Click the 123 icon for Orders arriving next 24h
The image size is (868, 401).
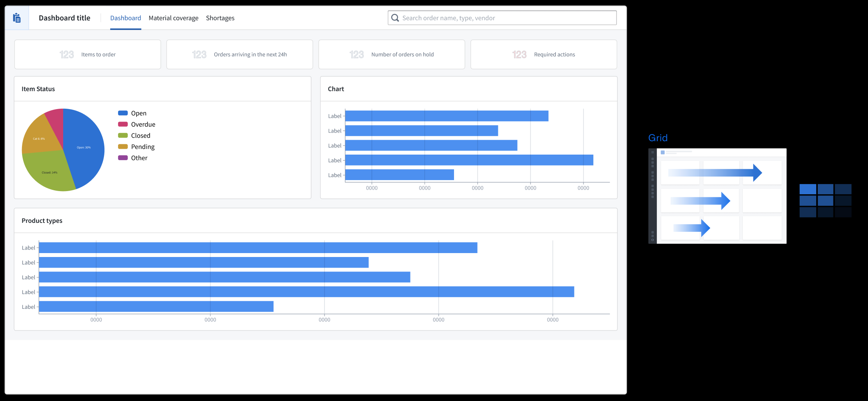click(199, 55)
